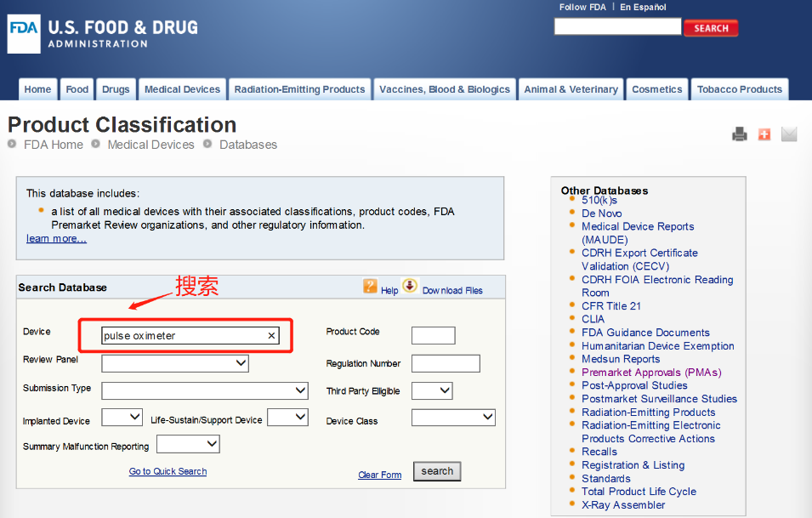Click the FDA logo in header
Viewport: 812px width, 518px height.
pos(24,28)
